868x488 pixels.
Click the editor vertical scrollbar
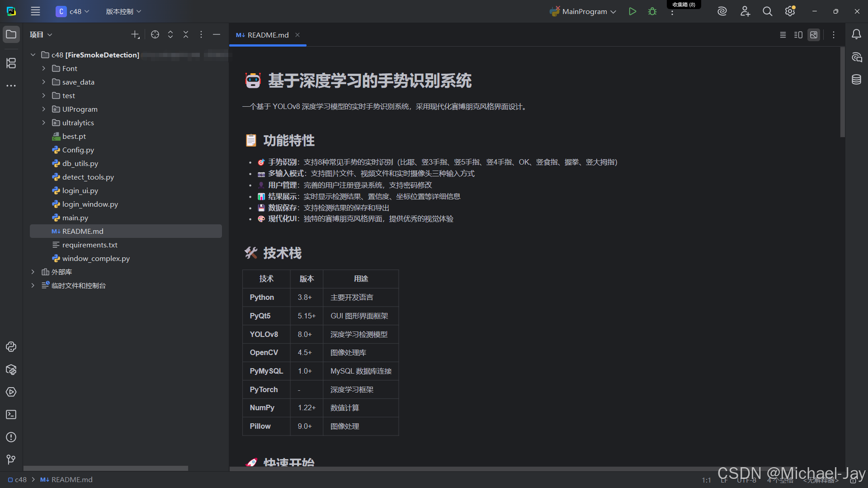click(842, 93)
